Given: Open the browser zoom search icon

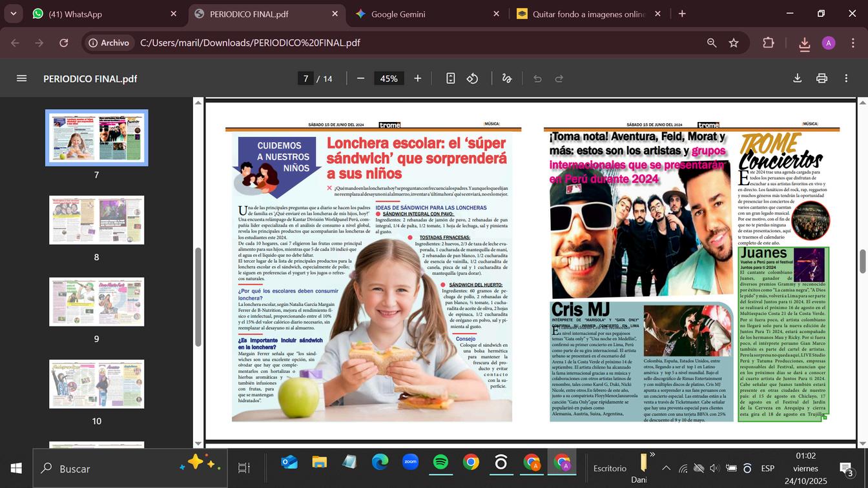Looking at the screenshot, I should coord(712,43).
